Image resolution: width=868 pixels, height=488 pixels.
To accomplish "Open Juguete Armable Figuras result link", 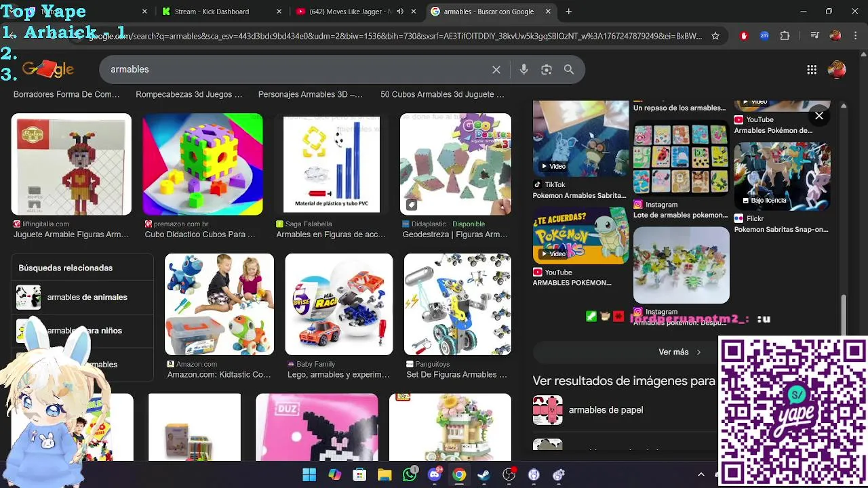I will 71,235.
